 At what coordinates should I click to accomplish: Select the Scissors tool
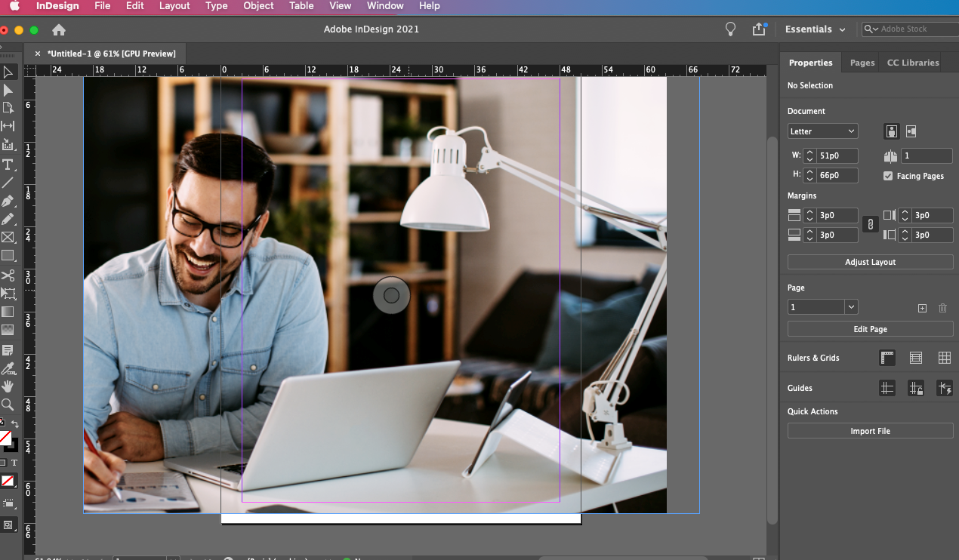[8, 275]
